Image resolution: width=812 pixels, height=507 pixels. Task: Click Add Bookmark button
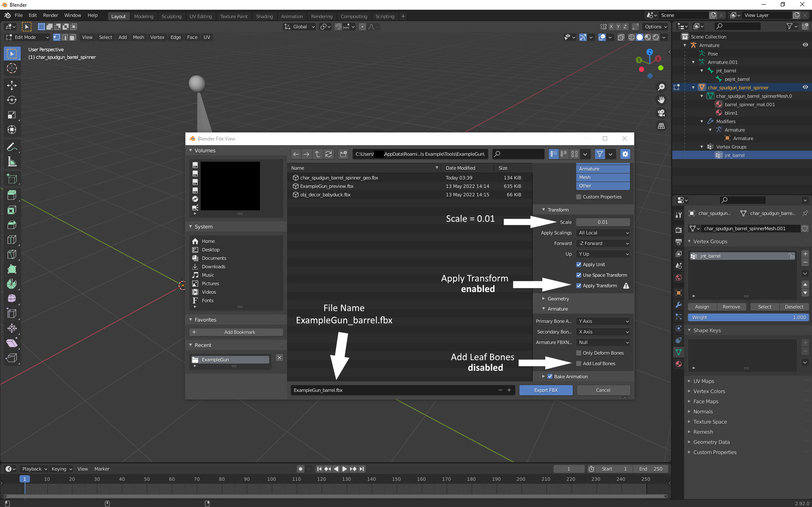tap(236, 332)
